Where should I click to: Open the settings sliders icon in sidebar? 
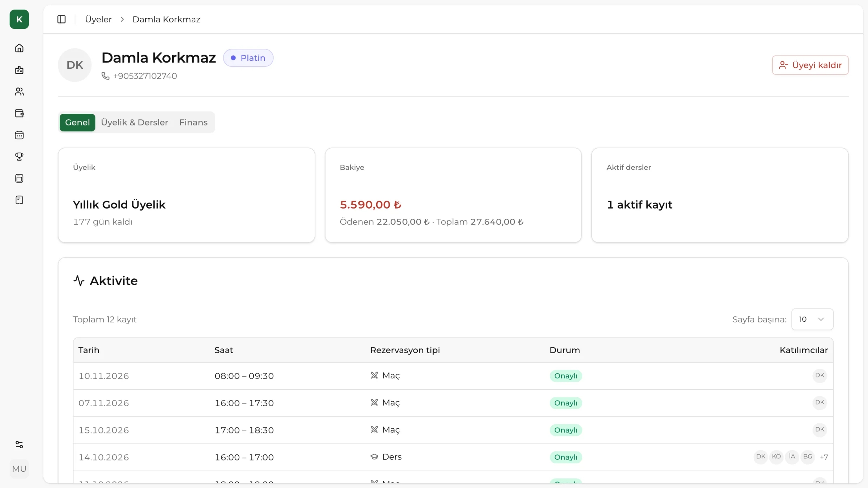(19, 445)
